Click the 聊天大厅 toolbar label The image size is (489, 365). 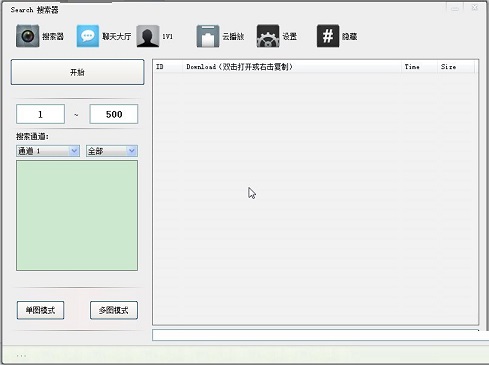(x=116, y=36)
